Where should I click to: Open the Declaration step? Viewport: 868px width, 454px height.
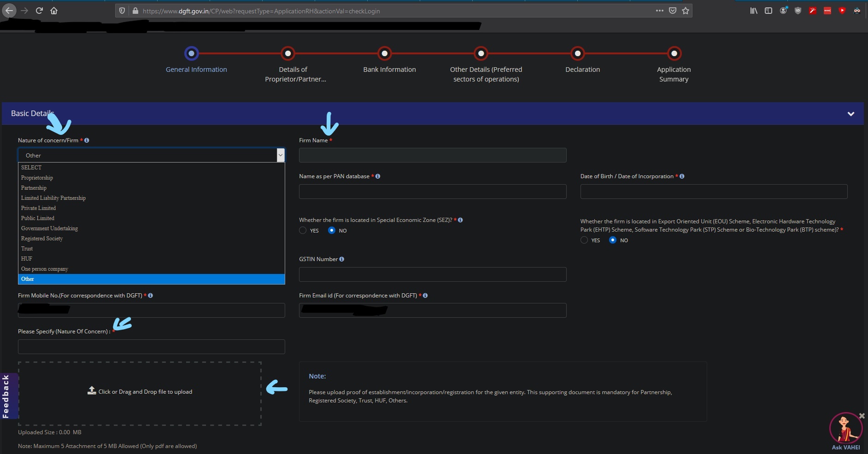577,54
